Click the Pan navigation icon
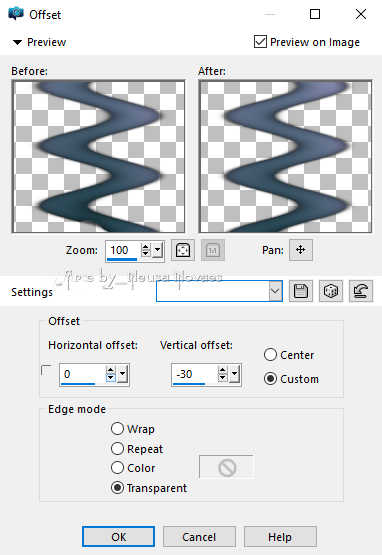 click(301, 250)
